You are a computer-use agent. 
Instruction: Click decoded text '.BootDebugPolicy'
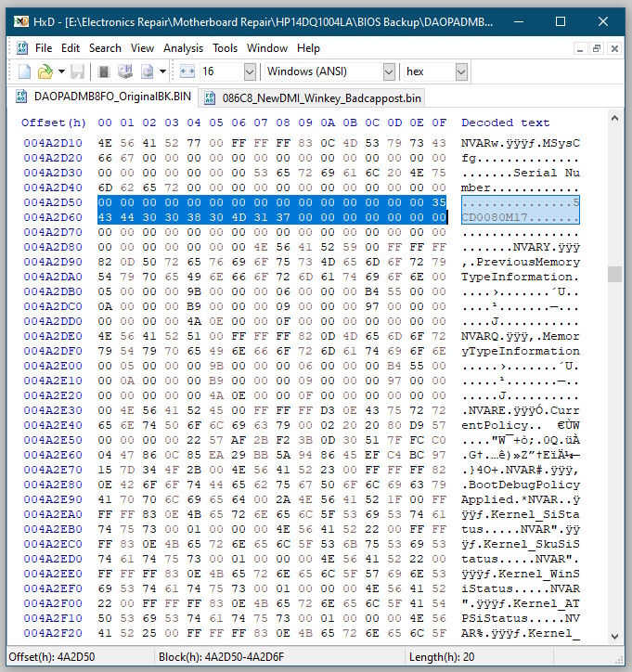pos(520,485)
